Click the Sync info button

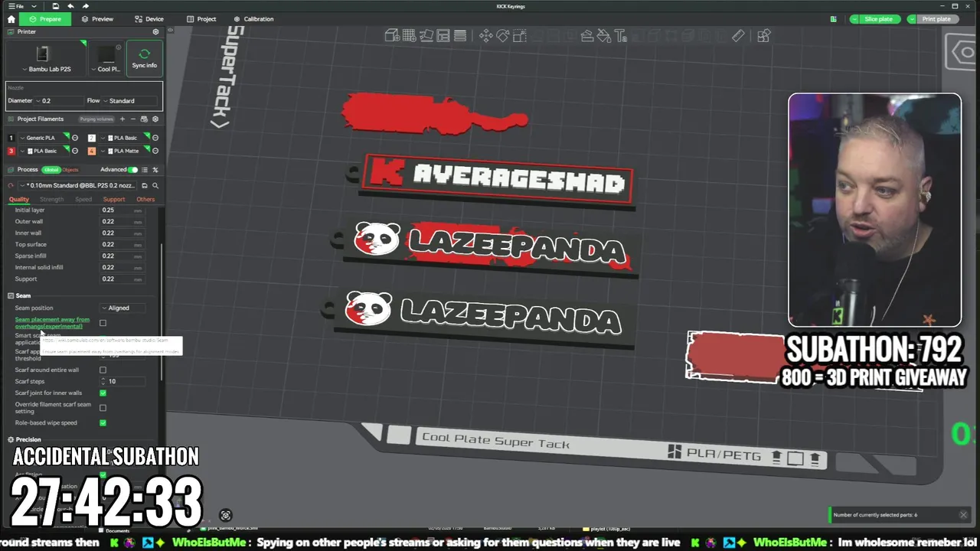click(144, 58)
